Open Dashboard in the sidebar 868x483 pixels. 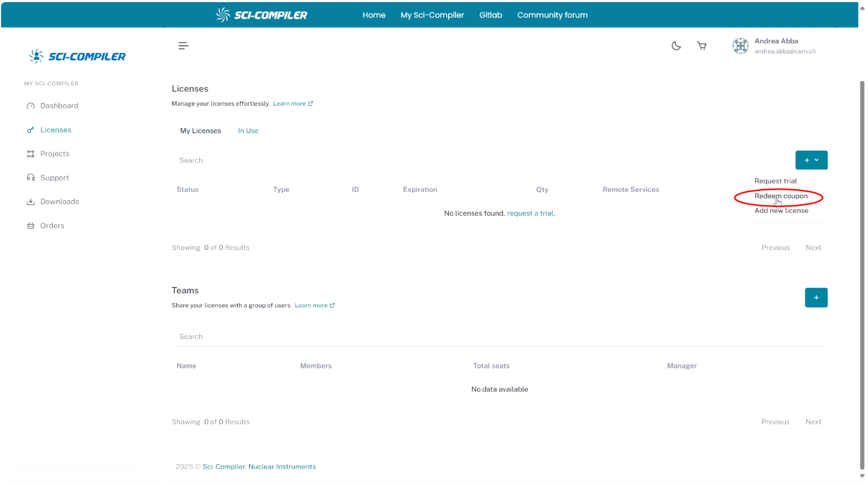[53, 106]
